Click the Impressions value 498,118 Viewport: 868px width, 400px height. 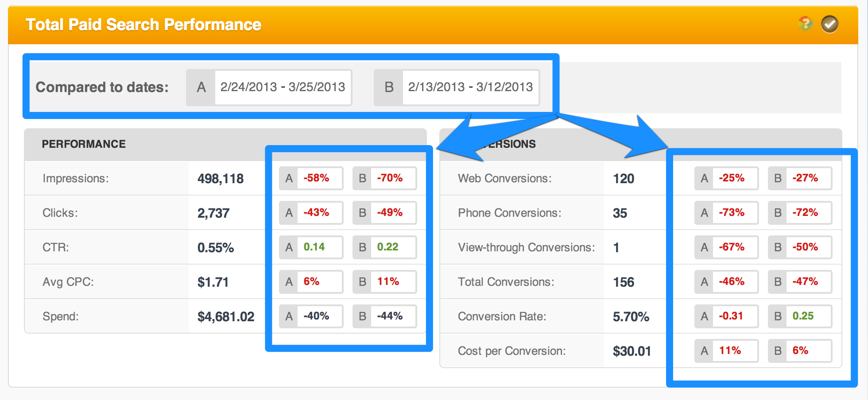[x=221, y=179]
